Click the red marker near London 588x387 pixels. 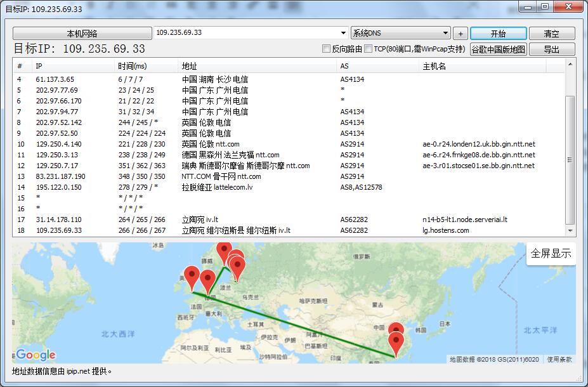tap(192, 274)
